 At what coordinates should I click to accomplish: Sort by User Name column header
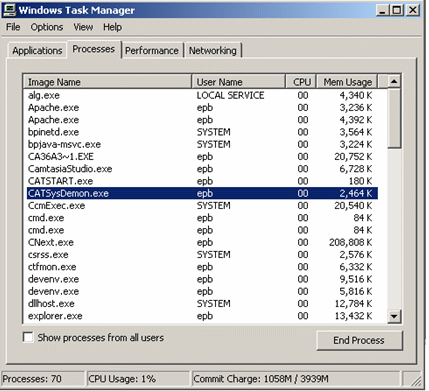[x=238, y=82]
